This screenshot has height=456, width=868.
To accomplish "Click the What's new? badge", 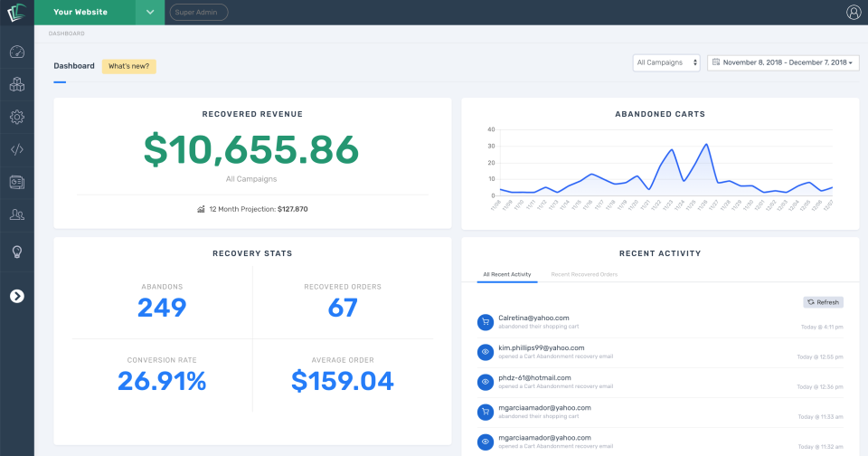I will 129,66.
